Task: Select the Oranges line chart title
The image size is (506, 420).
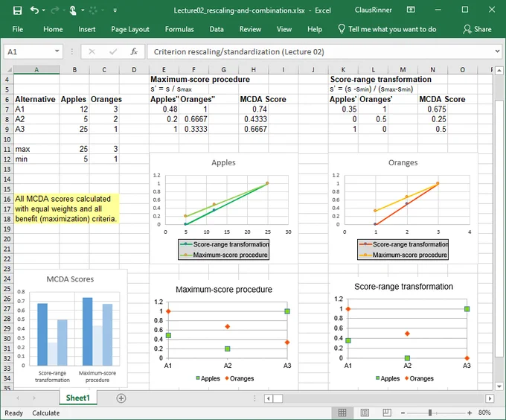Action: coord(403,162)
